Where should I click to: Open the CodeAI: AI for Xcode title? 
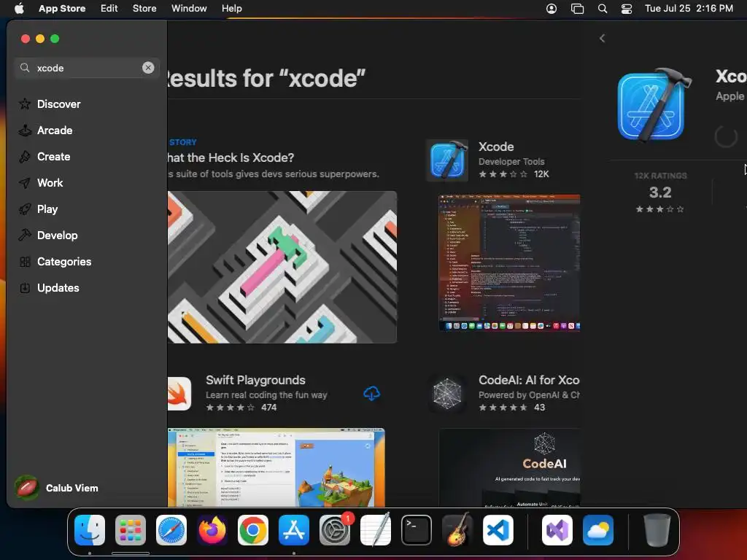tap(529, 380)
